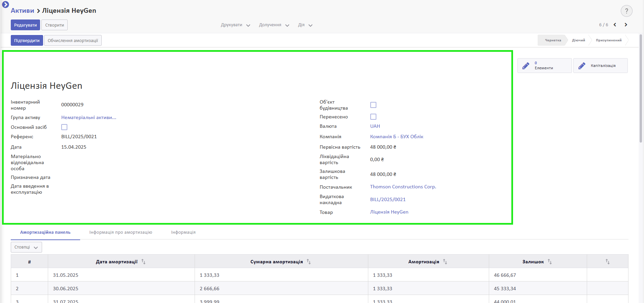Click balance cell 46 666,67
Image resolution: width=644 pixels, height=303 pixels.
[x=538, y=275]
